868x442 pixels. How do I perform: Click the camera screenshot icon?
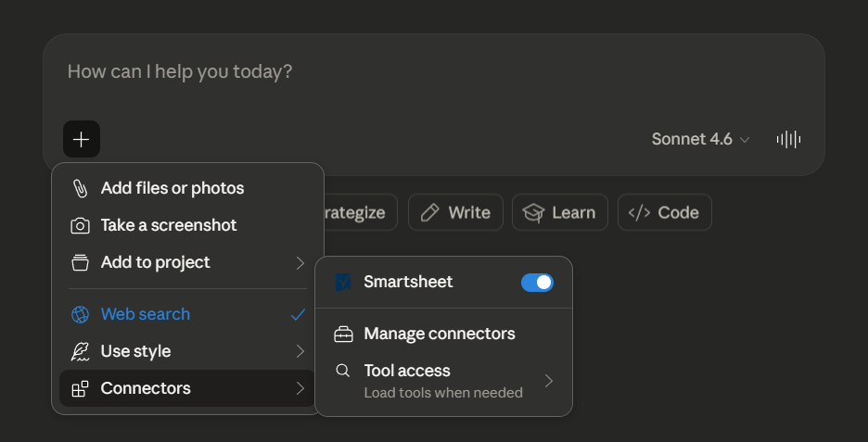[x=81, y=225]
